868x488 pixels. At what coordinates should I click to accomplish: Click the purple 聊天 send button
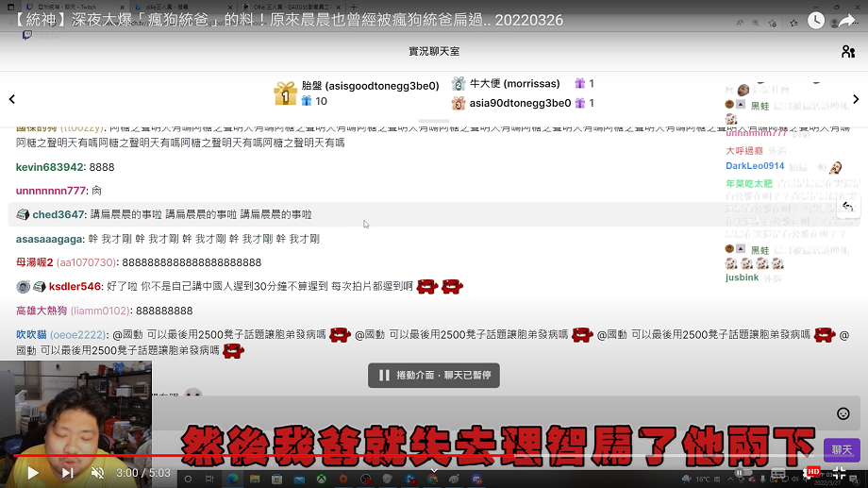[x=842, y=450]
